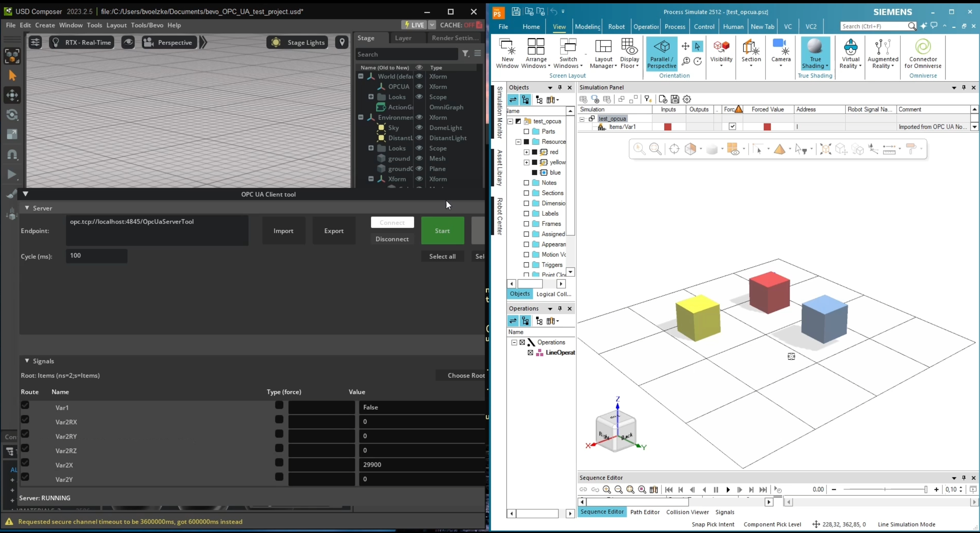Jump to start in Sequence Editor
This screenshot has height=533, width=980.
click(669, 490)
